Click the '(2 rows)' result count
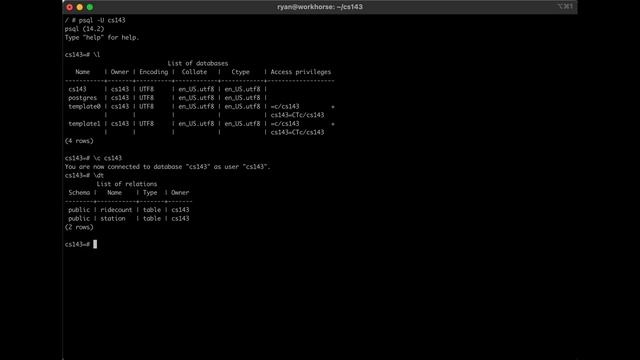 click(x=79, y=227)
